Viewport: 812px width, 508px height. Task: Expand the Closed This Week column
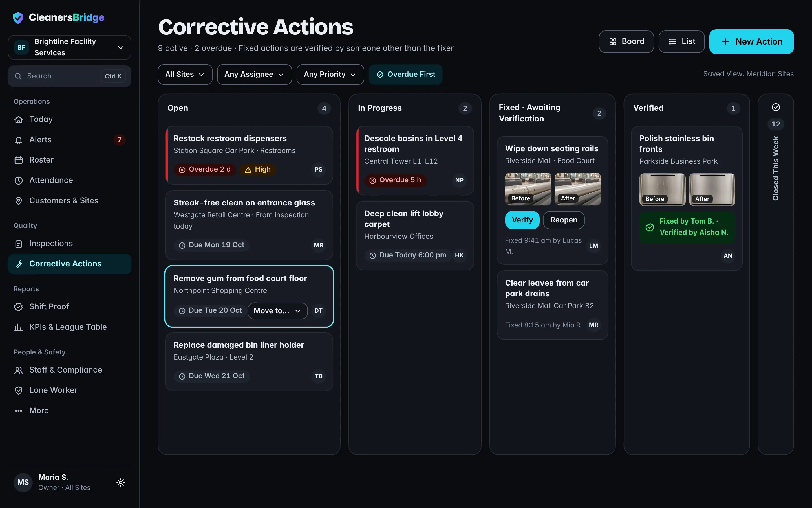pyautogui.click(x=776, y=274)
